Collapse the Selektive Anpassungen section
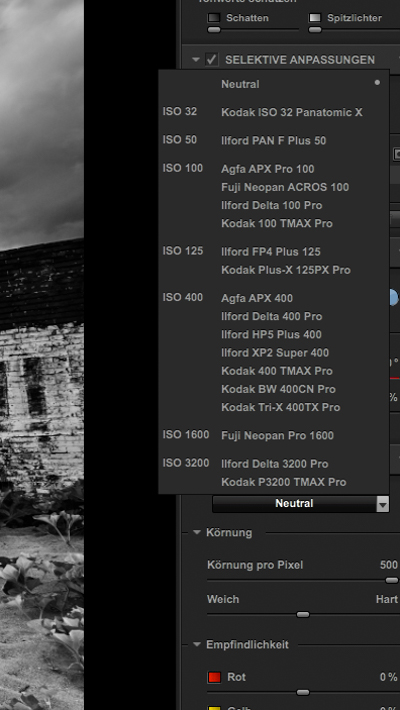Screen dimensions: 400x710 pyautogui.click(x=196, y=59)
